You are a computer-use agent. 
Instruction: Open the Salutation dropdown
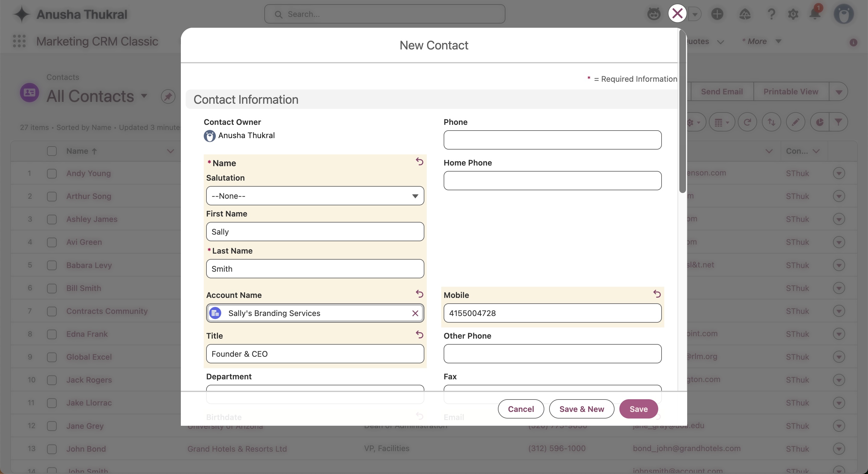315,196
